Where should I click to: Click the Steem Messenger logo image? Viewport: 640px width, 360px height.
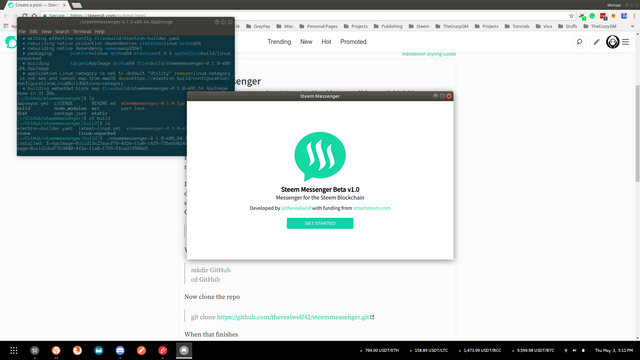320,156
